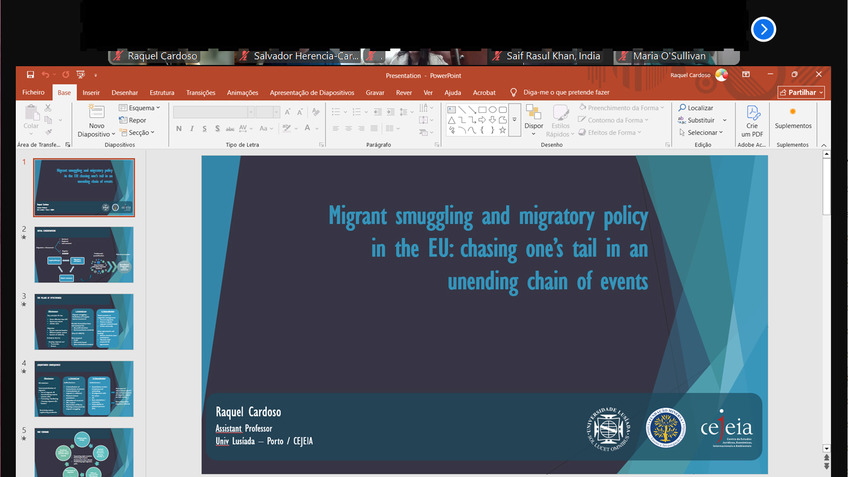Expand the Esquema layout dropdown
Viewport: 848px width, 477px height.
click(137, 108)
